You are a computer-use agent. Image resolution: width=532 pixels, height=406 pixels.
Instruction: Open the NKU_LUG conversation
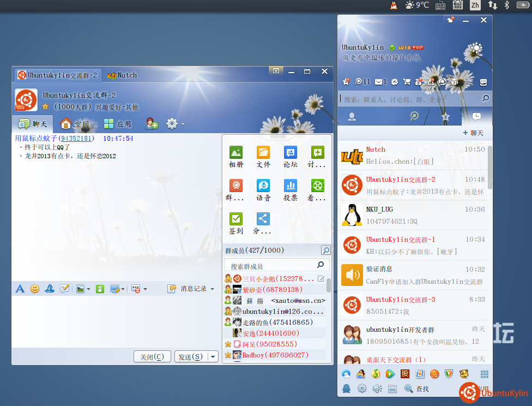click(414, 215)
